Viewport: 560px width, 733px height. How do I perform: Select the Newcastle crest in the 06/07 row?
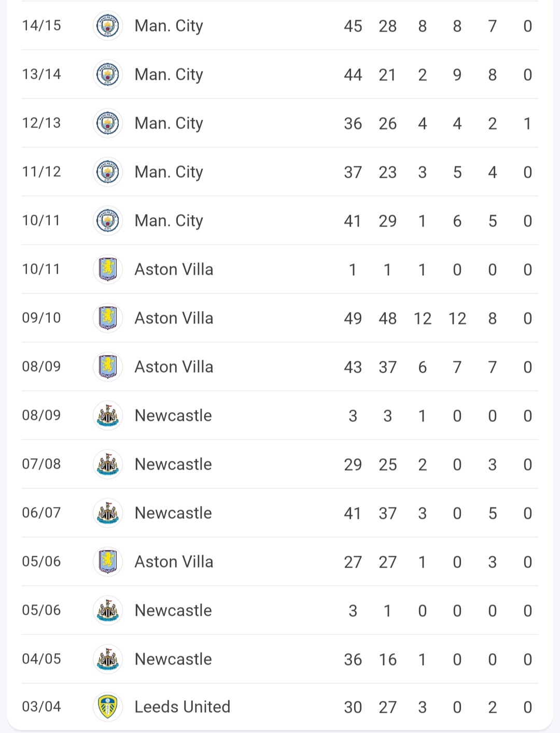coord(108,513)
